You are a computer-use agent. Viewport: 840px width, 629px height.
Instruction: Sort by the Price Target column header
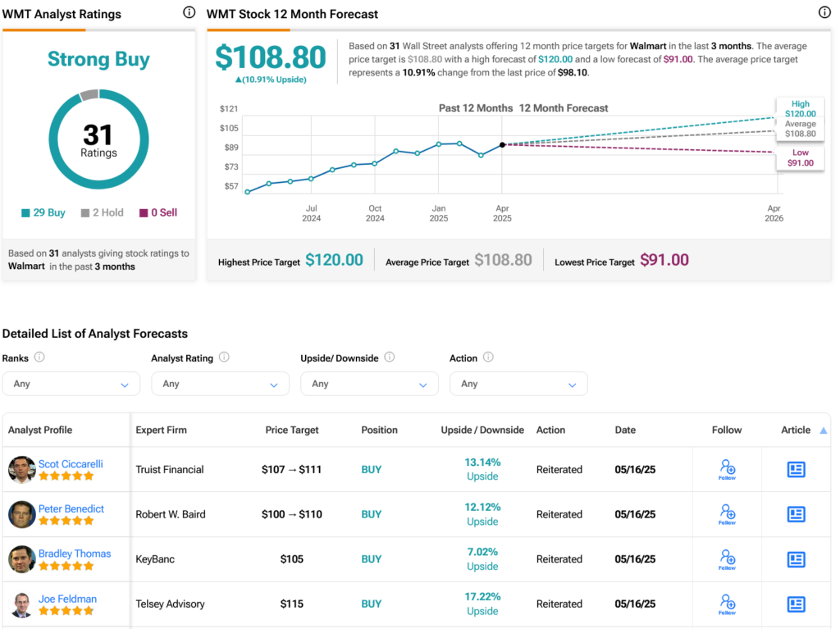click(292, 430)
